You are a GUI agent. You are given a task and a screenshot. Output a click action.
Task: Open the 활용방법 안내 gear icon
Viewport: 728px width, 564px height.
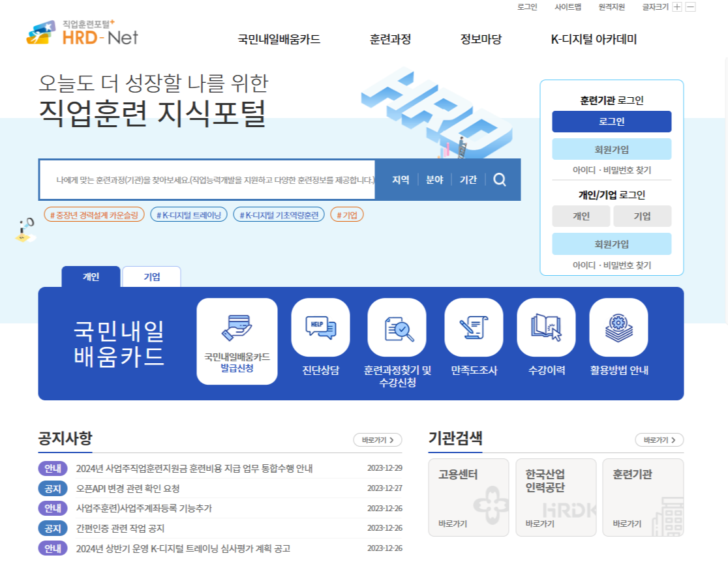[618, 327]
